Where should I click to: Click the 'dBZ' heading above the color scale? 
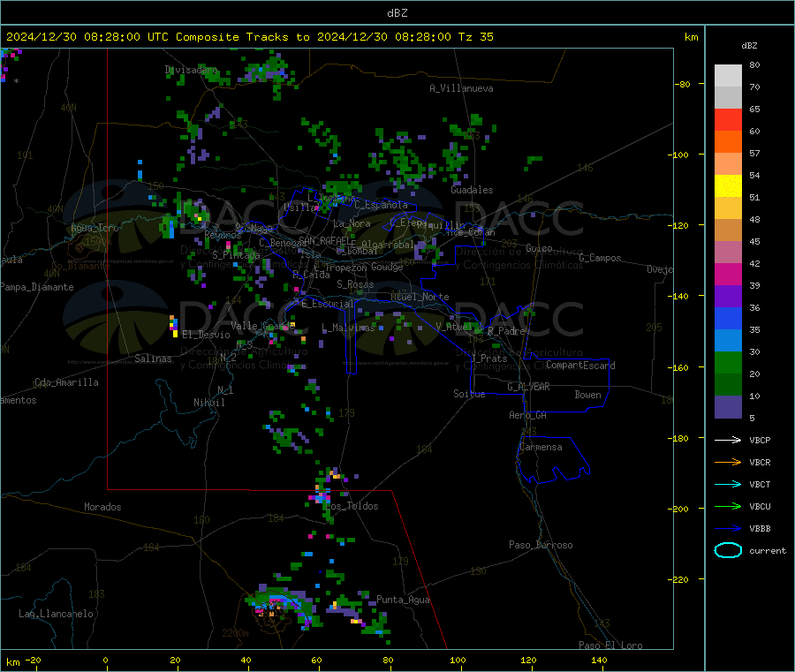click(749, 46)
